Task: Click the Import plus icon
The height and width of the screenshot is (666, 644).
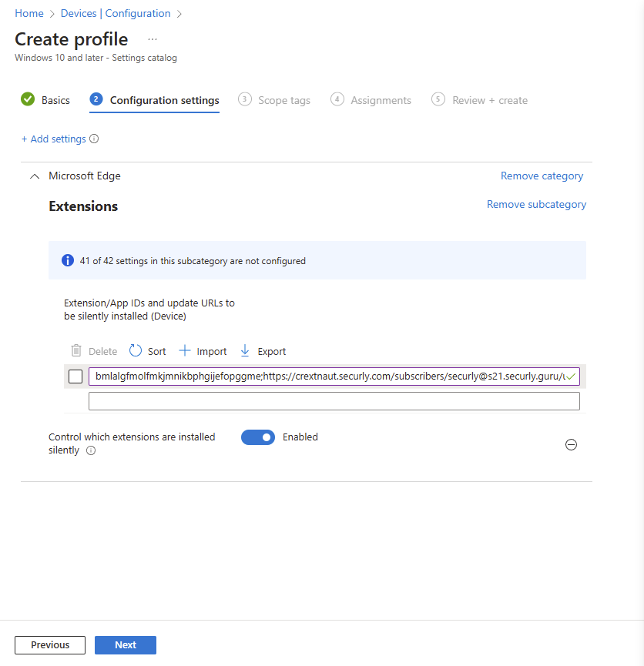Action: pyautogui.click(x=184, y=351)
